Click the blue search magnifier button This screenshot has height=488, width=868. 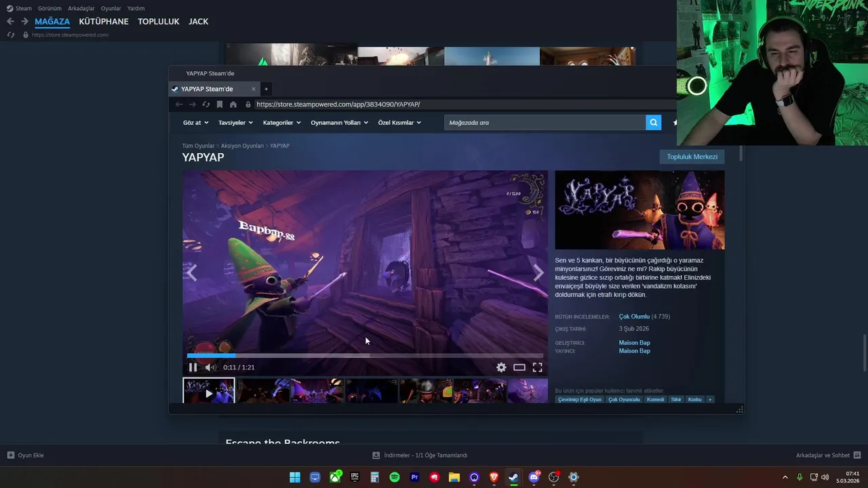pyautogui.click(x=654, y=123)
